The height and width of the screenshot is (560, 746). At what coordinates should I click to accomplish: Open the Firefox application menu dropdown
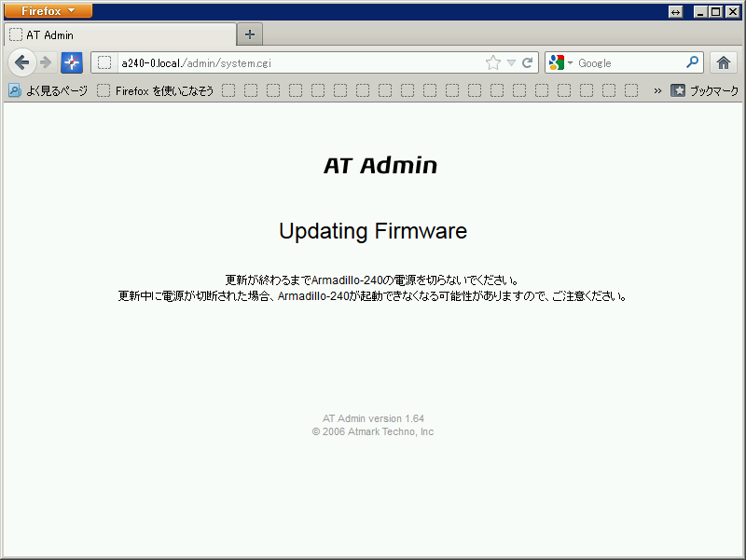point(48,10)
